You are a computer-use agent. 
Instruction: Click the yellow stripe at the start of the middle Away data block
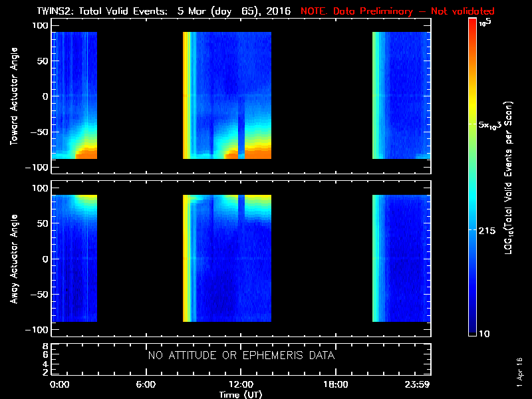[x=186, y=258]
